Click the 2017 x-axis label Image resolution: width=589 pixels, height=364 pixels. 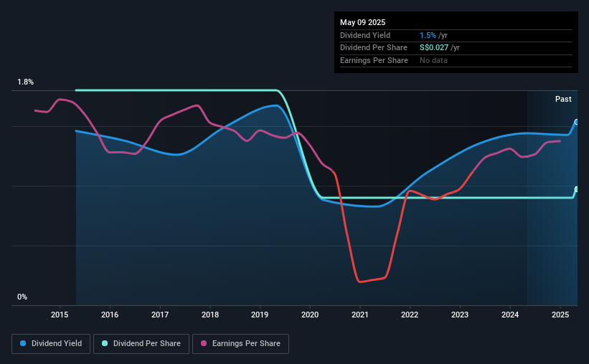click(x=160, y=315)
